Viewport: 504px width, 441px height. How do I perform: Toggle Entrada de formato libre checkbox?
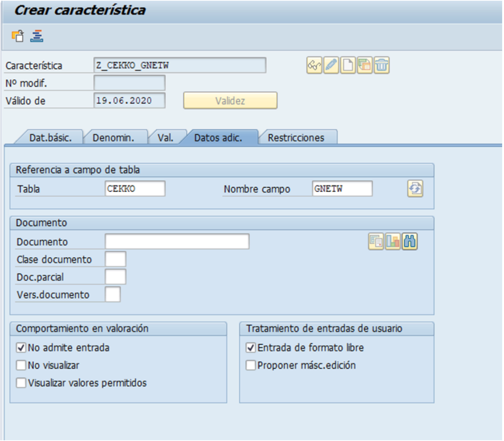click(x=251, y=348)
